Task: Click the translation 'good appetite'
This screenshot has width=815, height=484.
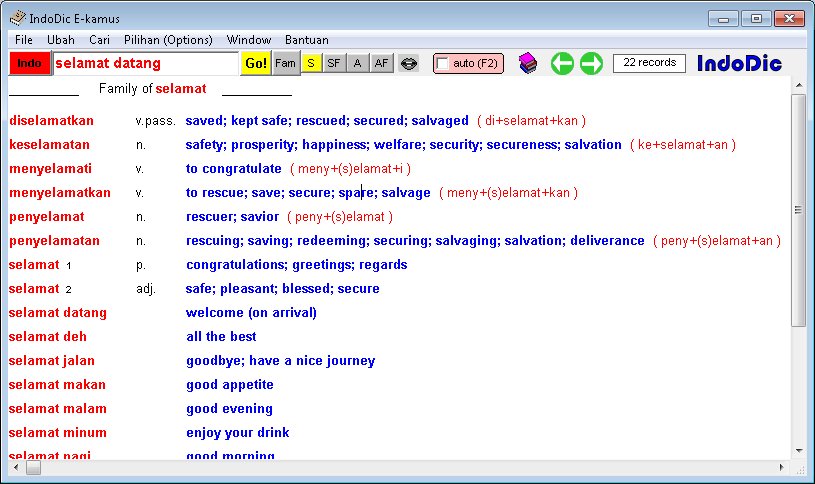Action: pos(230,385)
